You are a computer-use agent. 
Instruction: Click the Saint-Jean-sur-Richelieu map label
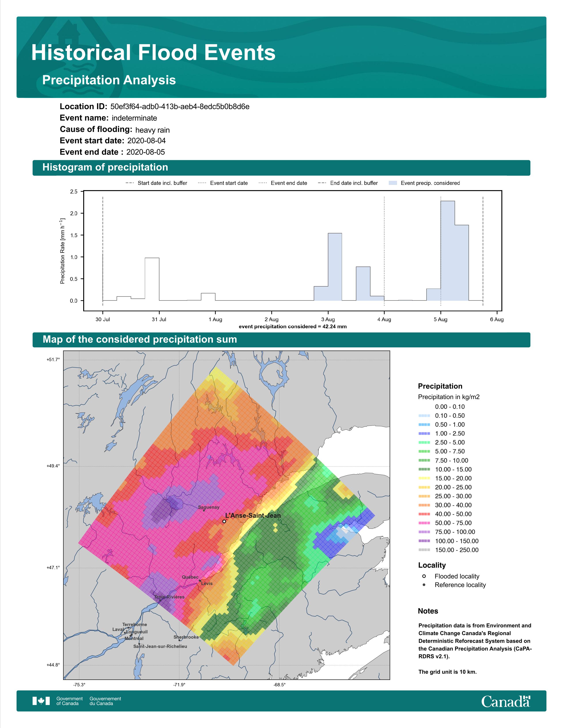click(x=160, y=646)
